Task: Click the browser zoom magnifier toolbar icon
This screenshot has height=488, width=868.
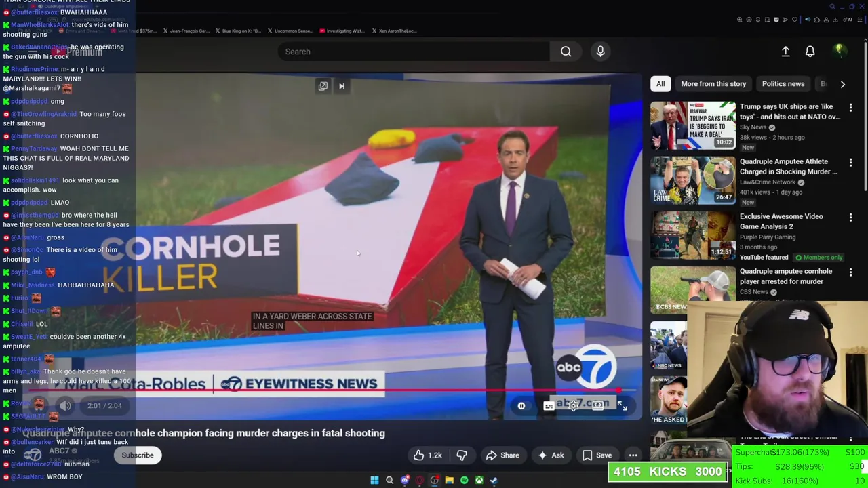Action: [740, 20]
